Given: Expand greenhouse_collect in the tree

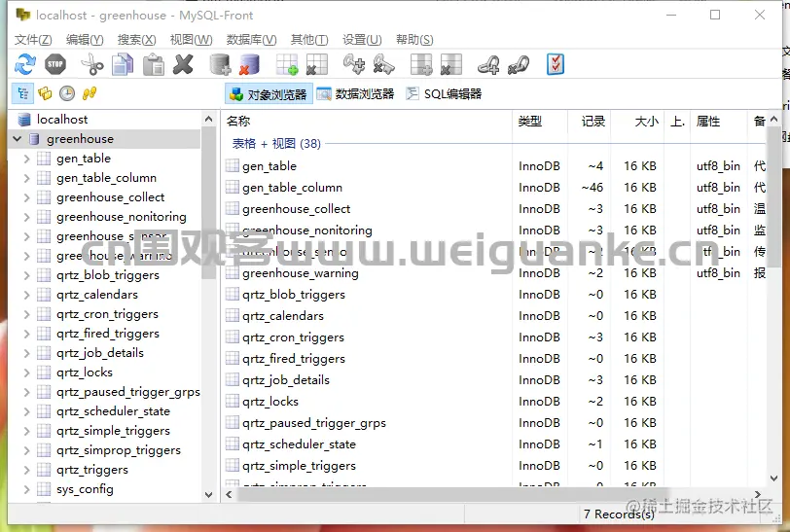Looking at the screenshot, I should point(27,197).
